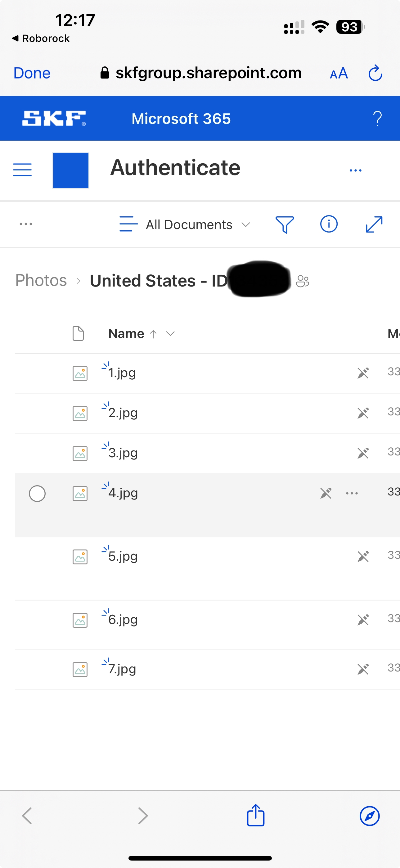
Task: Open the Name column dropdown chevron
Action: (x=170, y=334)
